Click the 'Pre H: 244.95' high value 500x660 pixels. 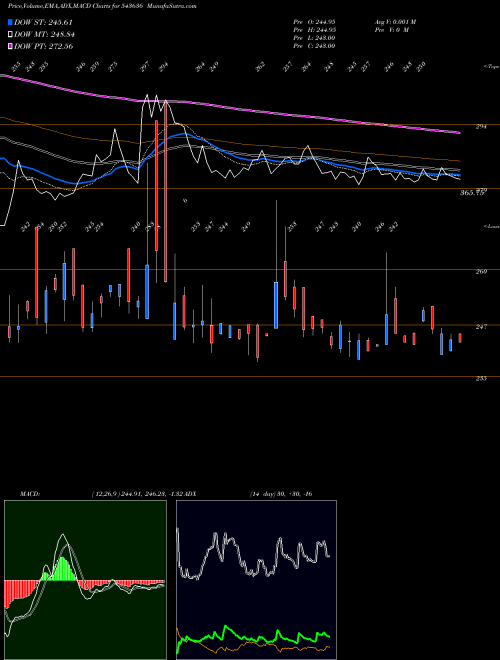pyautogui.click(x=314, y=30)
